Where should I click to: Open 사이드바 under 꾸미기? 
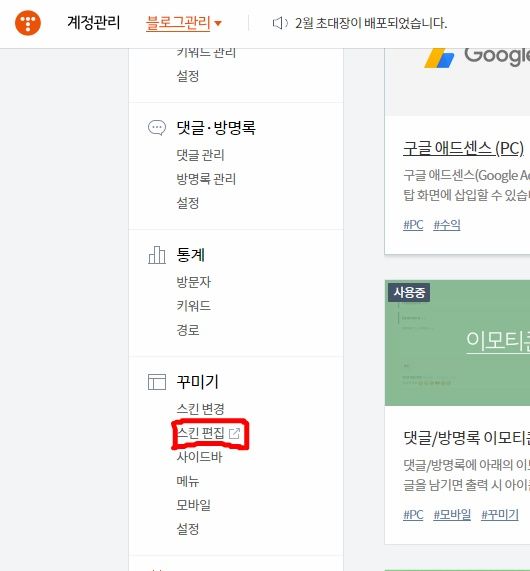199,457
